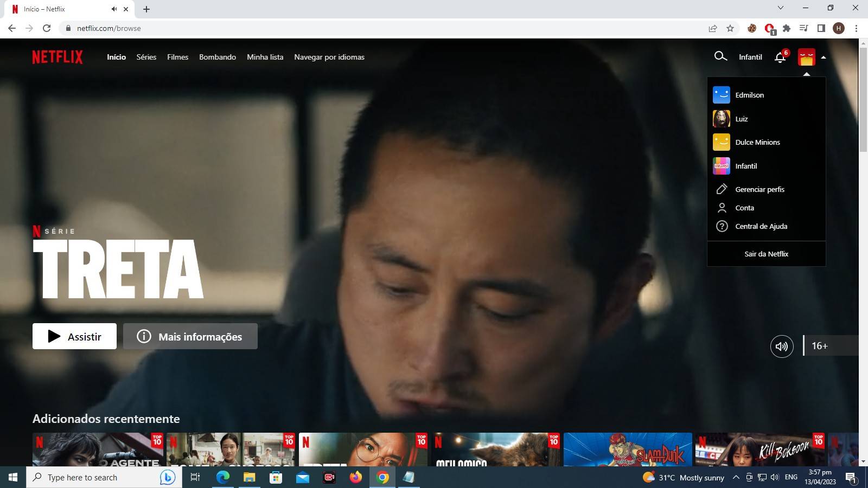Bookmark this page with the star

730,28
